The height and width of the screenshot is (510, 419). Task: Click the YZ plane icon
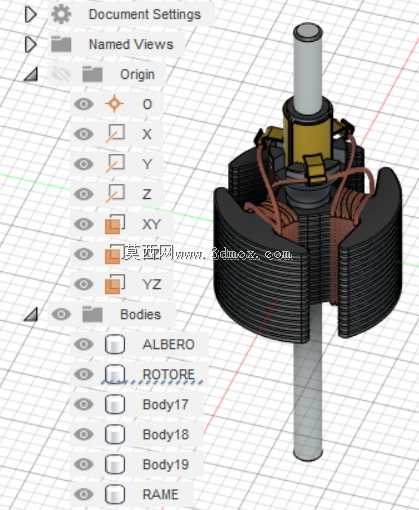point(115,284)
